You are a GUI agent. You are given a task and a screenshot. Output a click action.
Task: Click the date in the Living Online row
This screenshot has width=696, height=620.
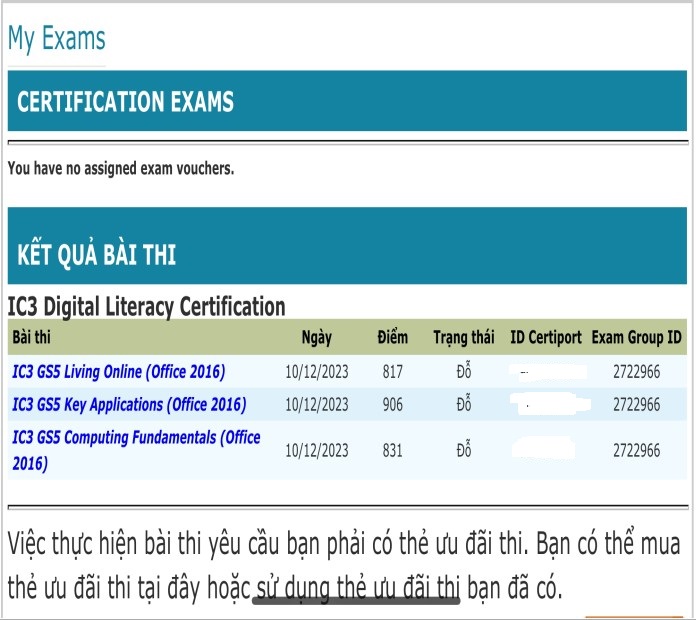[317, 372]
